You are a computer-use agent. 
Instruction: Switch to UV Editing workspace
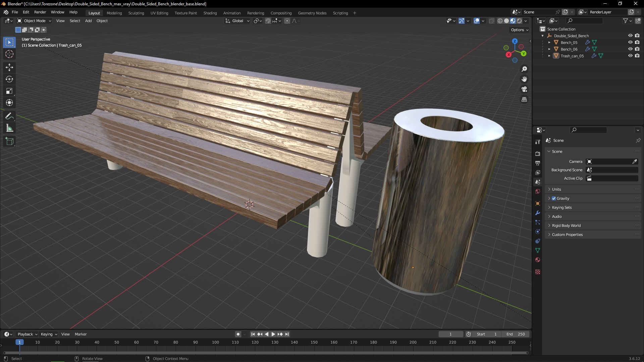(x=159, y=13)
